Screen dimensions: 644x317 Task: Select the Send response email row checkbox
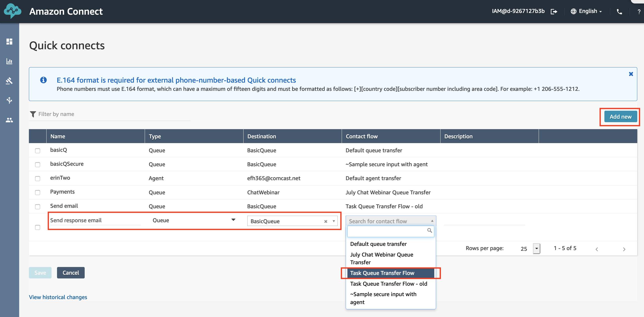(38, 227)
